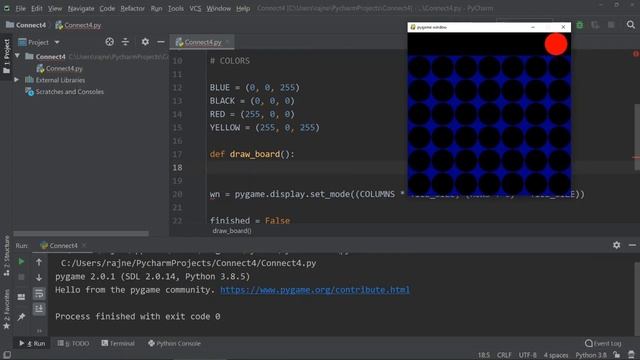Open the Event Log
The height and width of the screenshot is (360, 640).
coord(603,343)
